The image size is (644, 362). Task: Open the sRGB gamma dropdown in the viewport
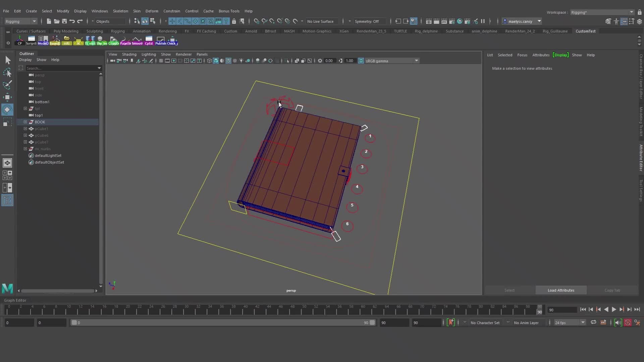tap(416, 61)
